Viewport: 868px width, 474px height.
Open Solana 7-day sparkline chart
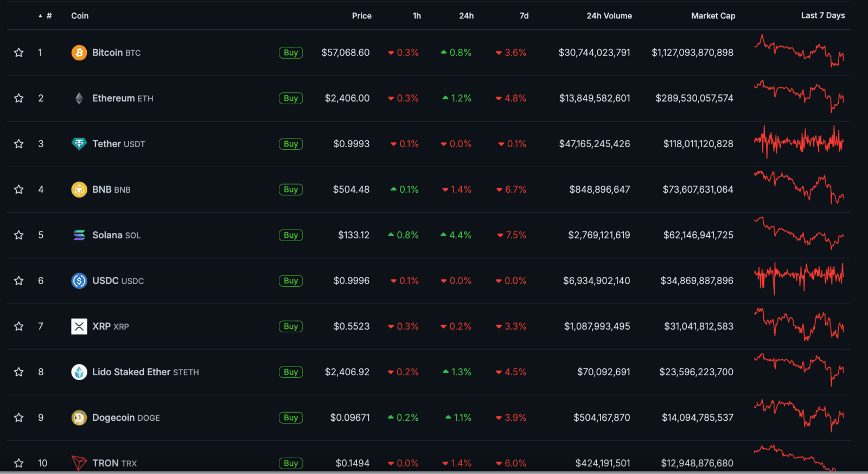(x=799, y=233)
